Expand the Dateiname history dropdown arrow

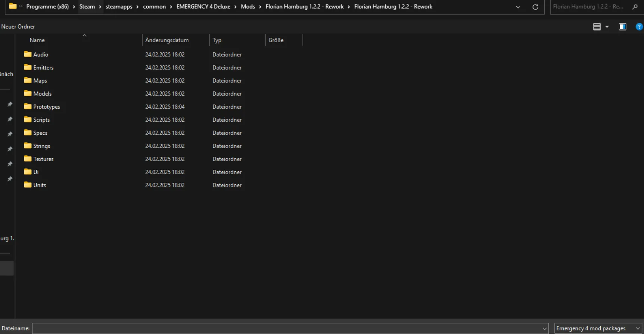click(x=544, y=328)
